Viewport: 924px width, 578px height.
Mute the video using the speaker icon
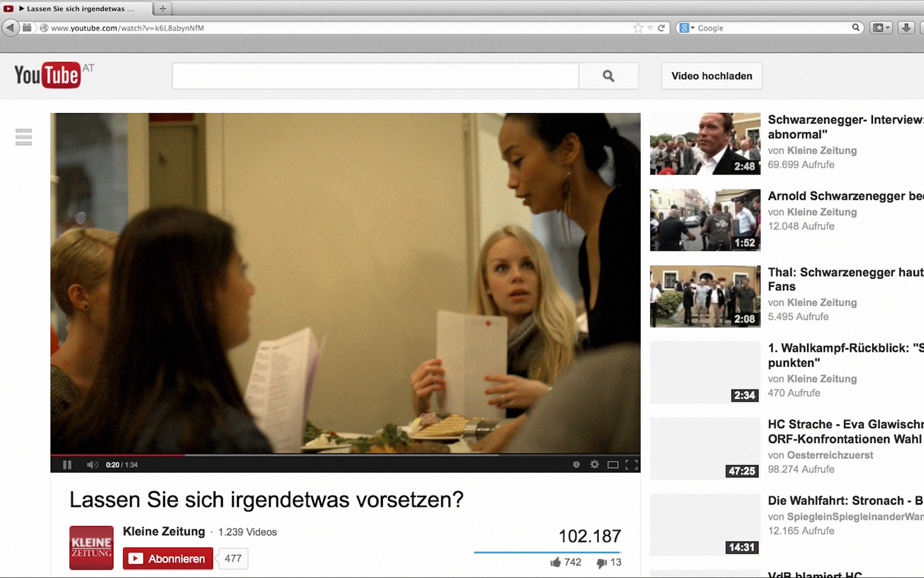(92, 465)
